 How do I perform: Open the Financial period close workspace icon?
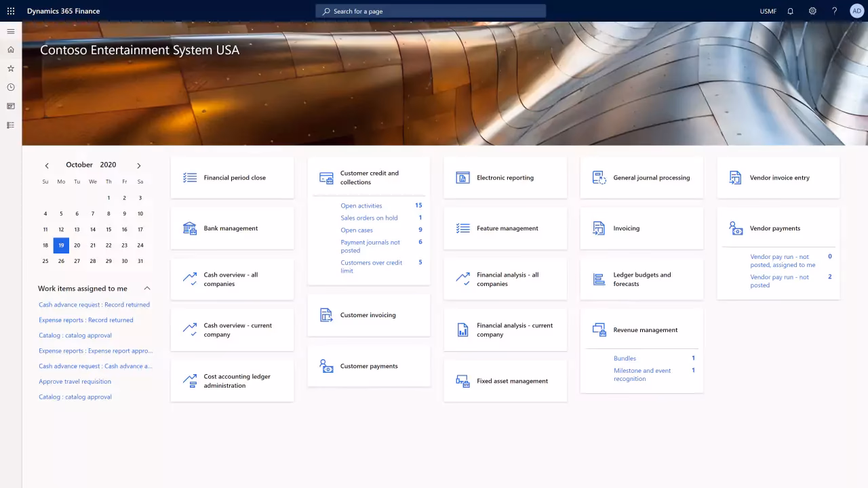click(x=191, y=177)
